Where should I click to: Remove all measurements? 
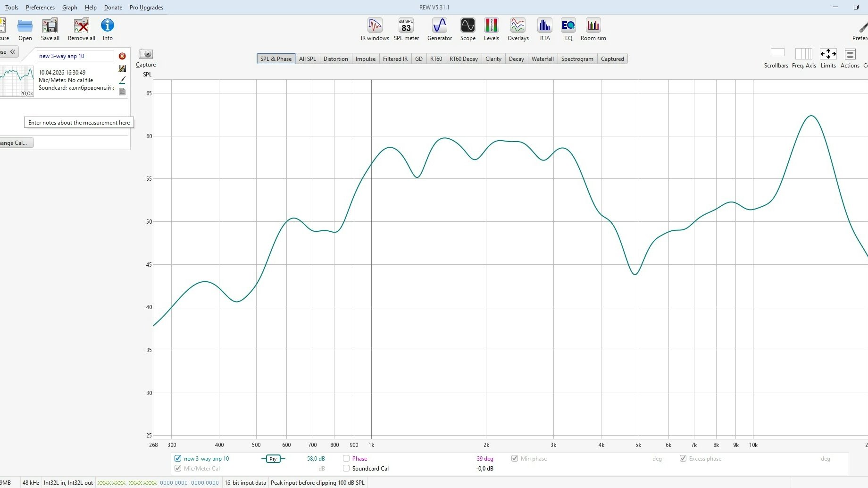point(82,29)
